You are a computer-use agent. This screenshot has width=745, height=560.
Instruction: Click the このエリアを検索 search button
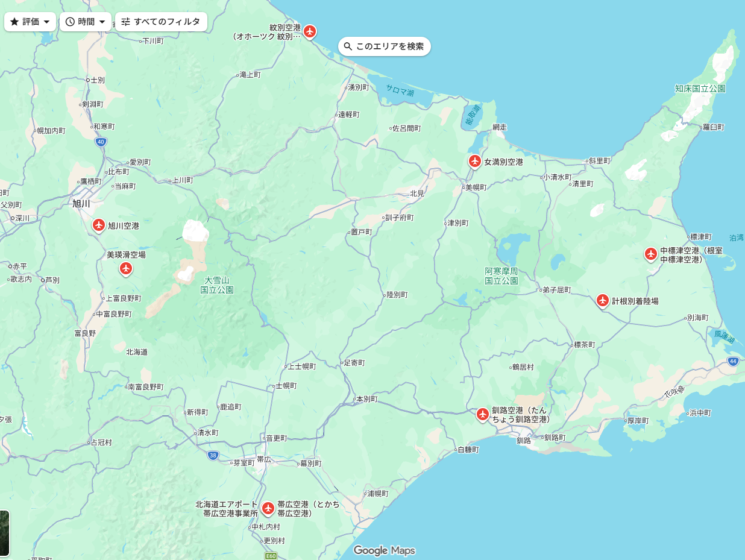(x=385, y=46)
